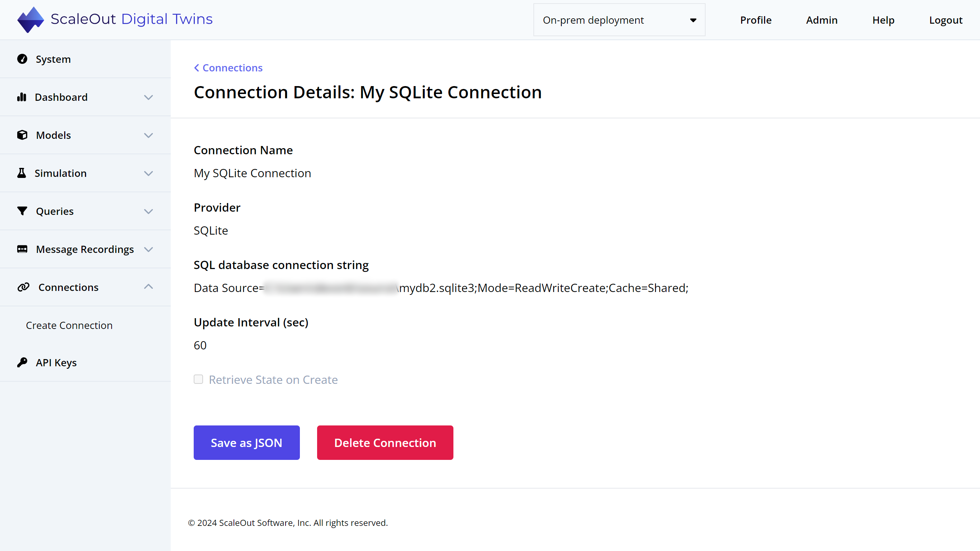This screenshot has height=551, width=980.
Task: Click the Update Interval (sec) label
Action: (x=251, y=323)
